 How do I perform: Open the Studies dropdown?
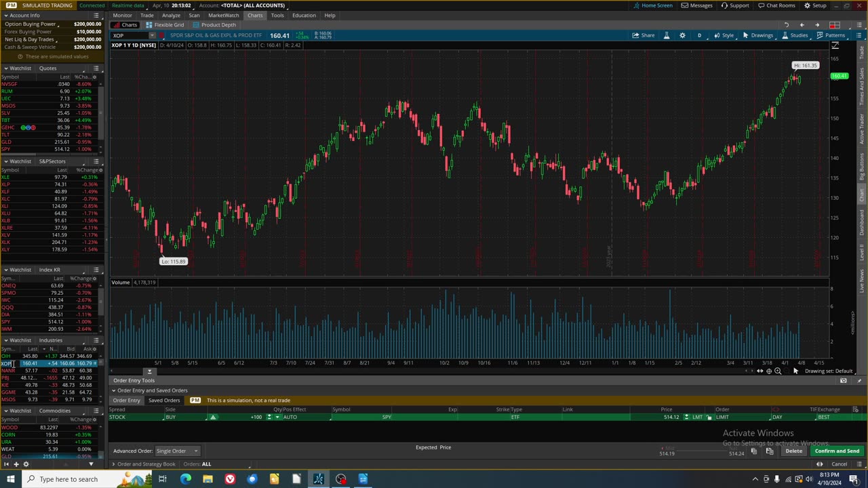coord(795,35)
